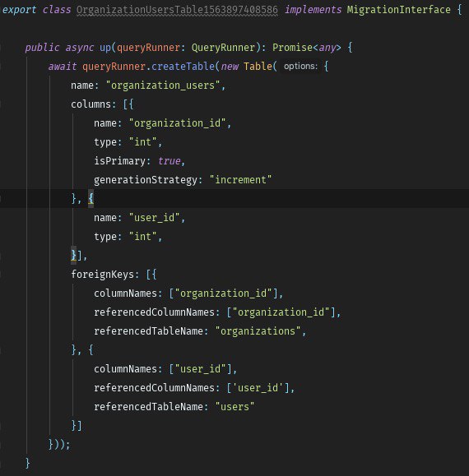Image resolution: width=469 pixels, height=476 pixels.
Task: Click the 'export' keyword
Action: click(19, 10)
